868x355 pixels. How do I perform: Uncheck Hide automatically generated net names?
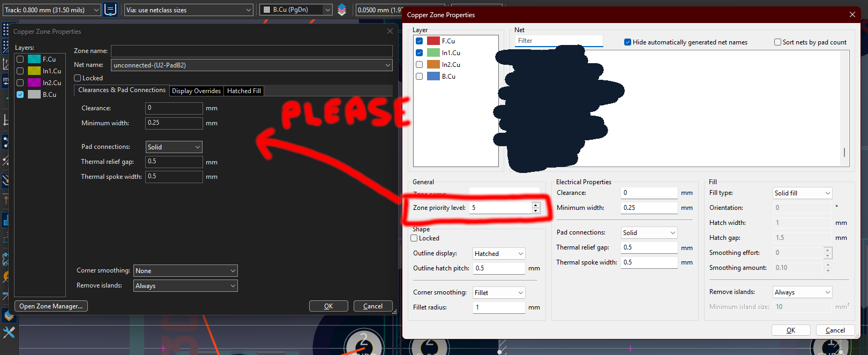627,42
